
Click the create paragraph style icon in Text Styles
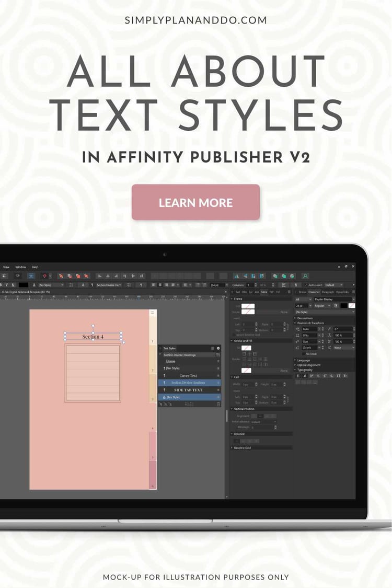click(162, 404)
